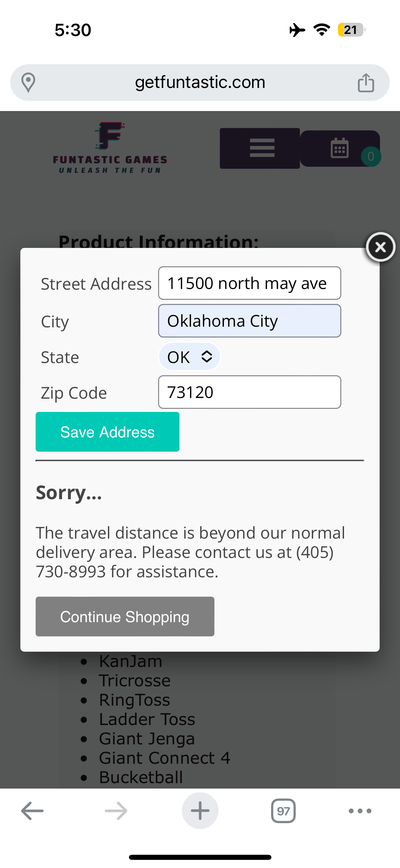
Task: Expand the State dropdown showing OK
Action: (x=190, y=357)
